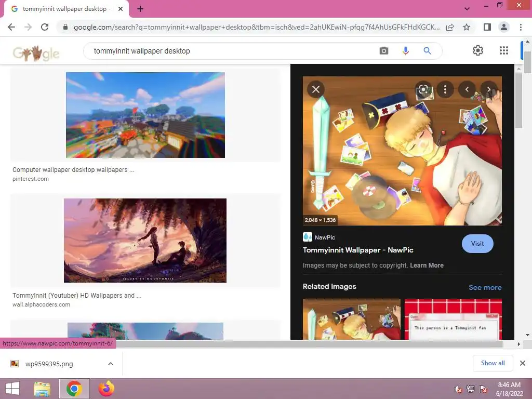532x399 pixels.
Task: Close the downloads bar
Action: point(523,363)
